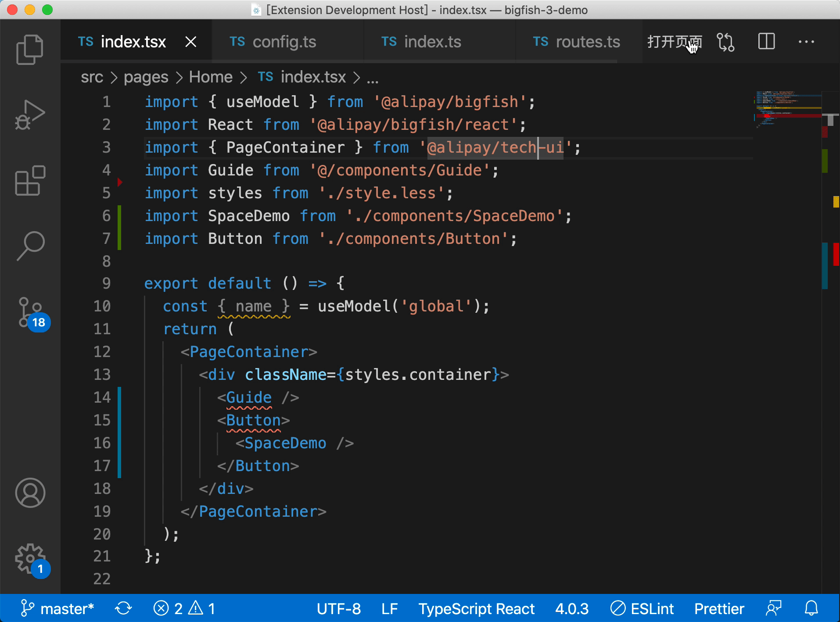Click the minimap code overview
This screenshot has width=840, height=622.
click(788, 109)
